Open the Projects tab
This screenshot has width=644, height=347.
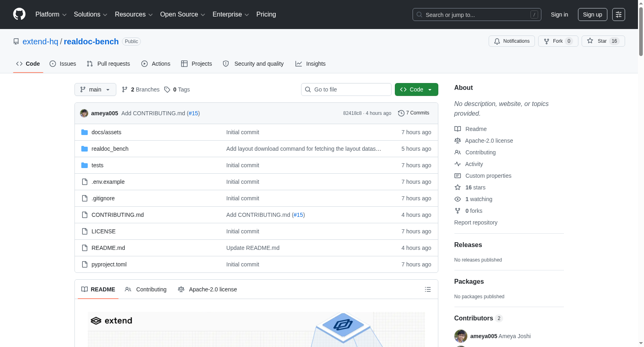tap(196, 64)
